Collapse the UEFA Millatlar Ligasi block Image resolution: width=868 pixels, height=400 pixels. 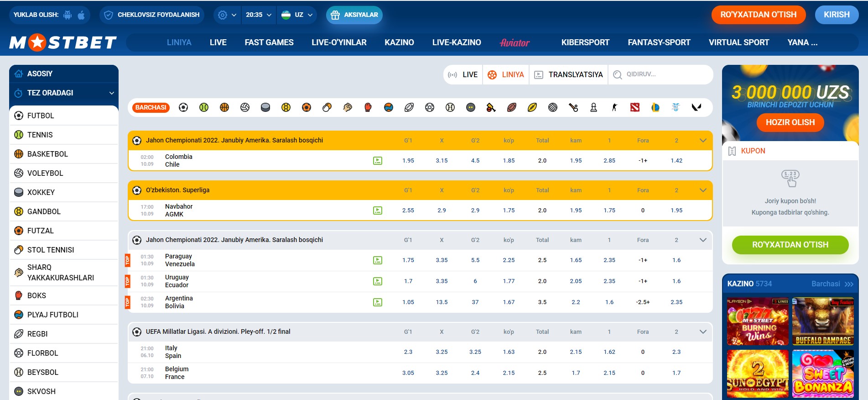(703, 332)
